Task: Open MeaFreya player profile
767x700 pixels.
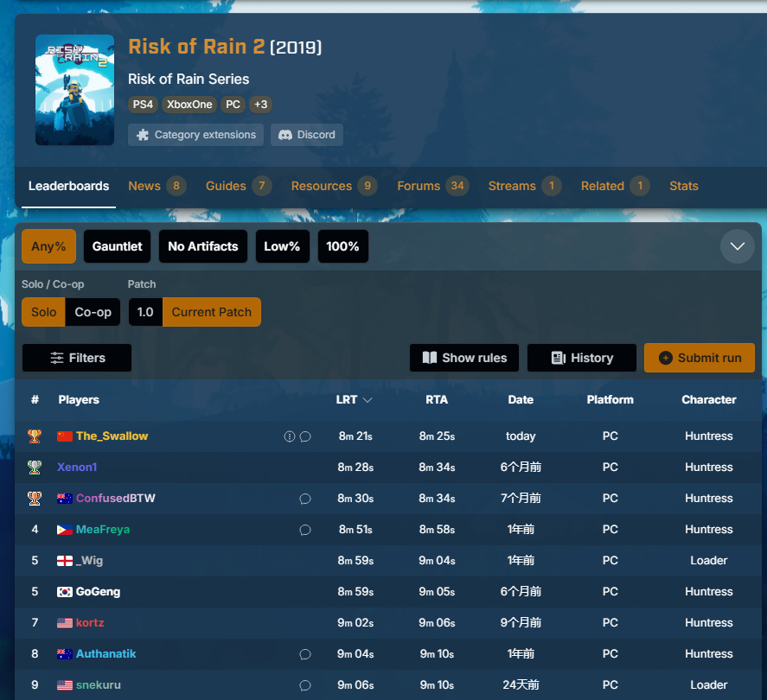Action: (x=103, y=530)
